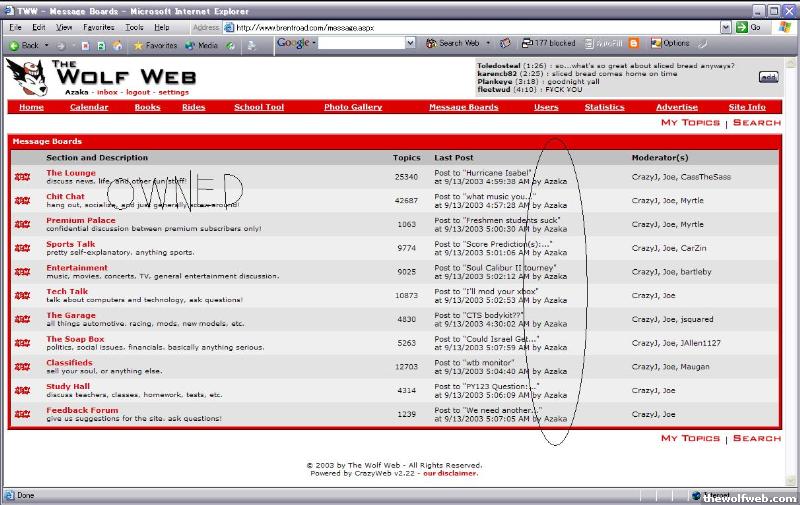Viewport: 800px width, 505px height.
Task: Click the Wolf Web mascot logo
Action: (x=28, y=77)
